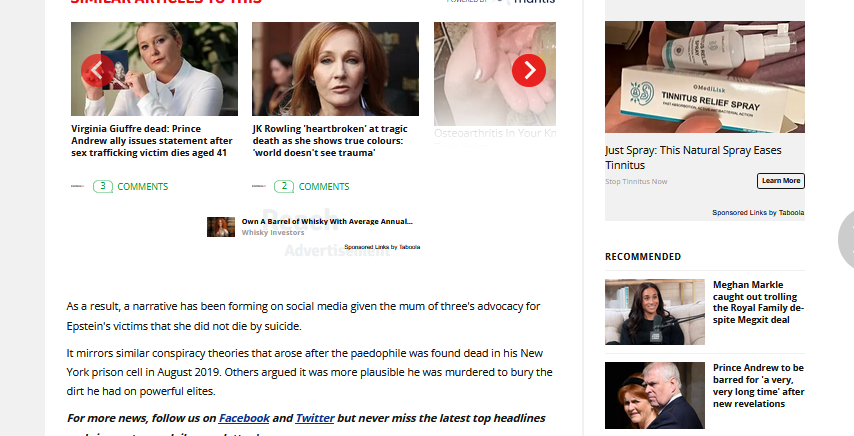Click the previous carousel arrow
The height and width of the screenshot is (436, 854).
tap(97, 70)
